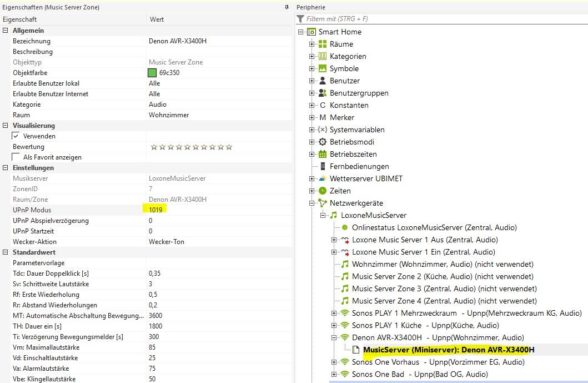Uncheck the Verwenden checkbox
The height and width of the screenshot is (383, 588).
coord(16,136)
